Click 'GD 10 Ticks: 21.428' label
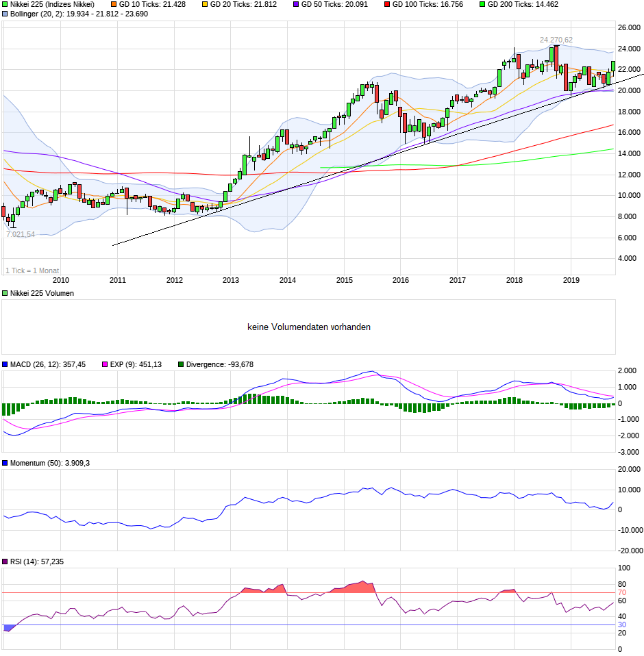Screen dimensions: 644x656 click(152, 5)
